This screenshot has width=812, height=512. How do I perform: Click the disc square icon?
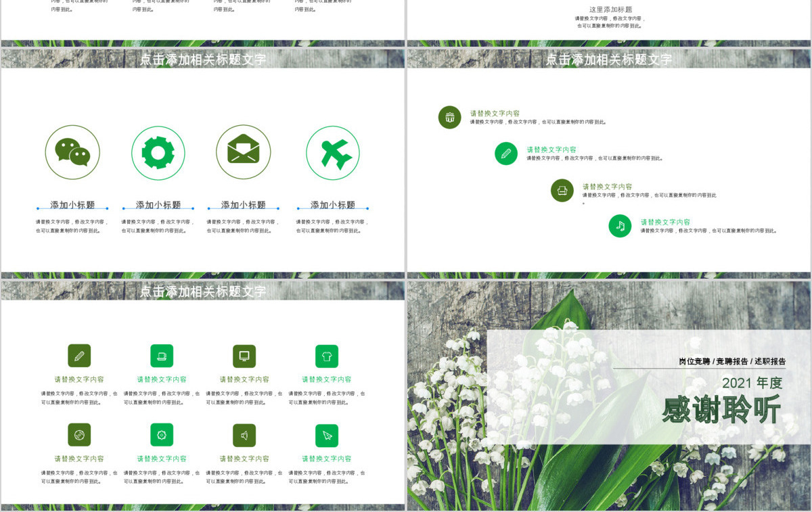pos(79,435)
